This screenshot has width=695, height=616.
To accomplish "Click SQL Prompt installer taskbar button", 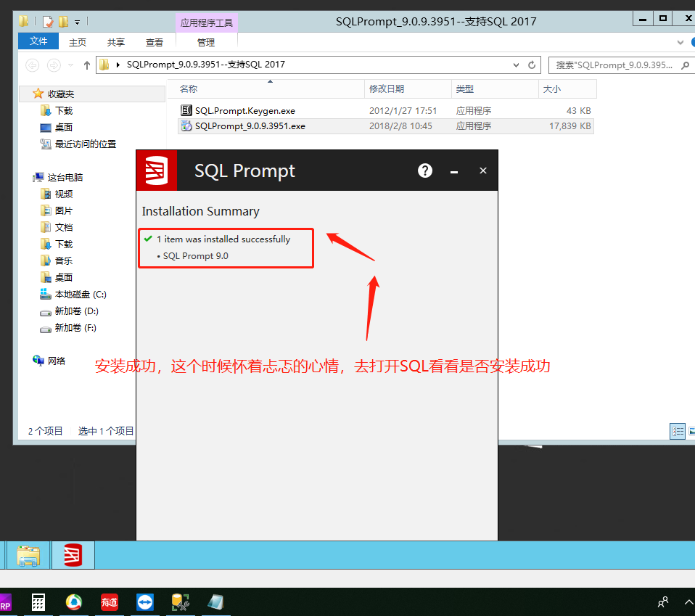I will [x=73, y=555].
